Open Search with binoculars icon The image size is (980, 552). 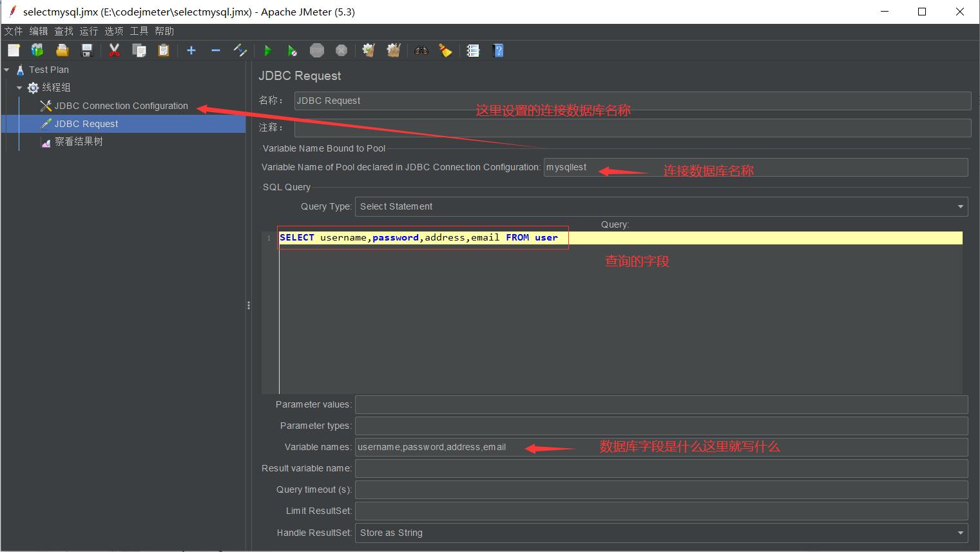pyautogui.click(x=421, y=50)
